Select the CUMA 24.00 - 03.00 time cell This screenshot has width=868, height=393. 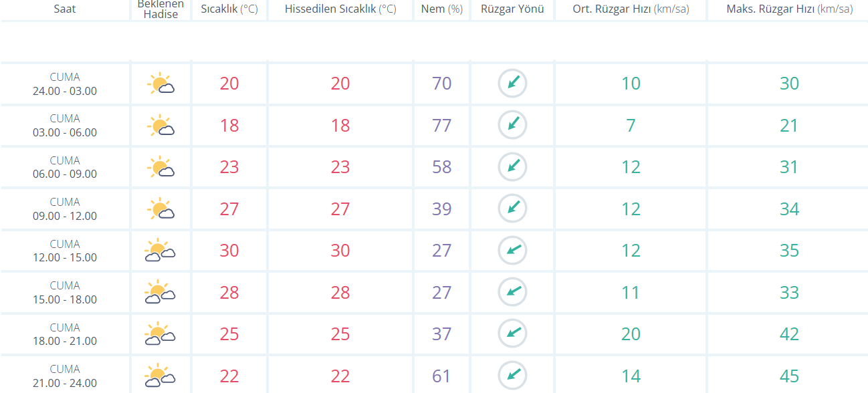click(x=65, y=84)
